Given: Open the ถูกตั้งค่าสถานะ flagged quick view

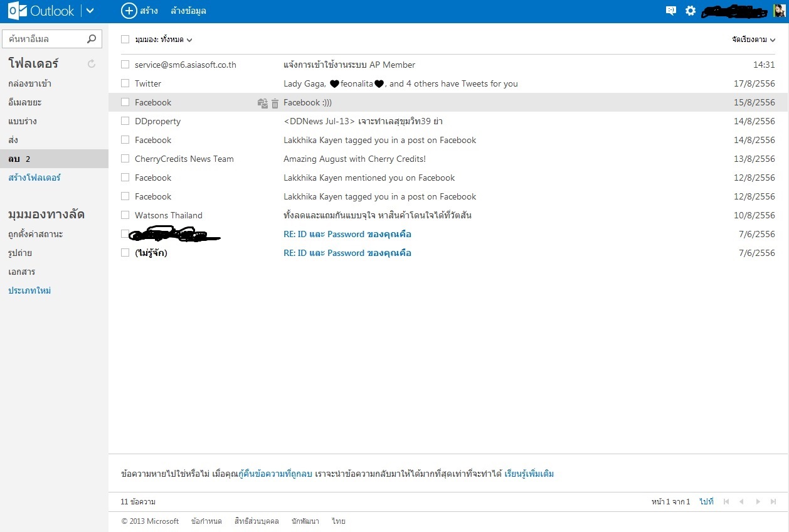Looking at the screenshot, I should [36, 234].
